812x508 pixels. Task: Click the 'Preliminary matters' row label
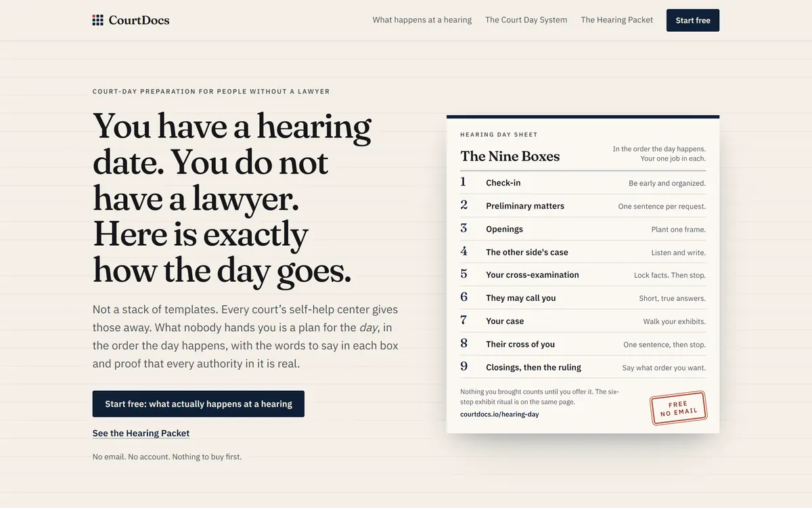pyautogui.click(x=525, y=206)
